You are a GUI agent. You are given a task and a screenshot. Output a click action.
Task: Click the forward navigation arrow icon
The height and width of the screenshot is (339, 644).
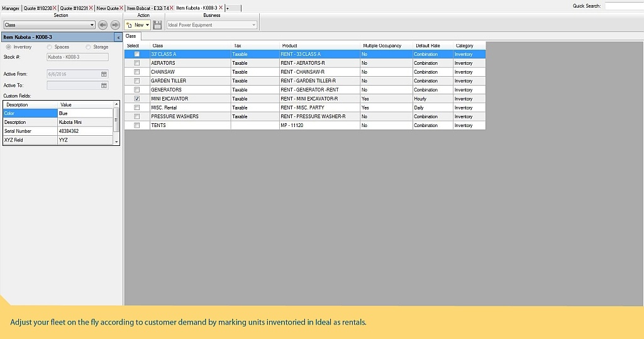[115, 25]
